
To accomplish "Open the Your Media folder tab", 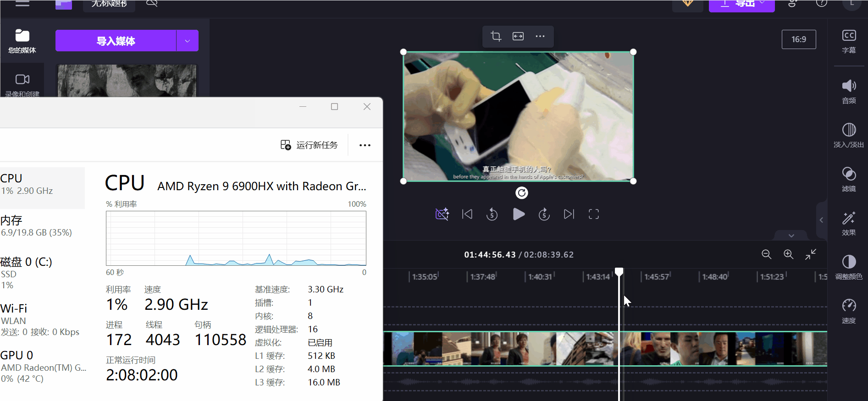I will pyautogui.click(x=22, y=41).
